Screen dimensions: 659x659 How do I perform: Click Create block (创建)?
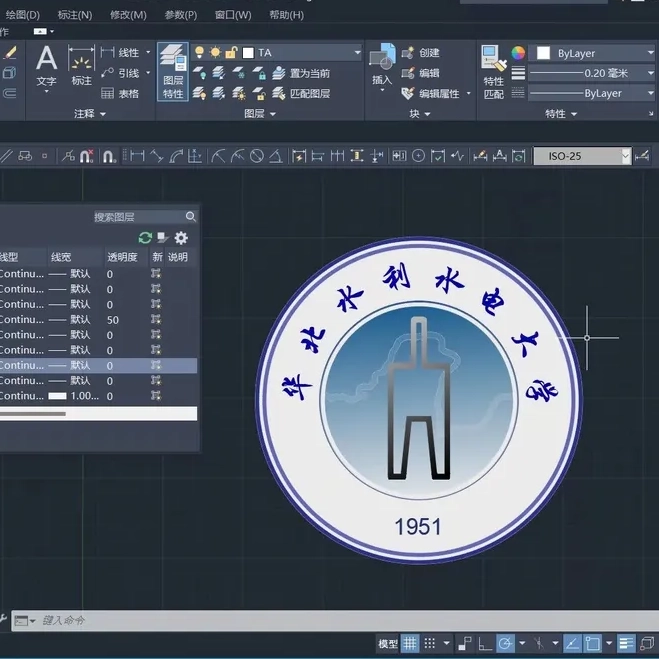tap(420, 53)
